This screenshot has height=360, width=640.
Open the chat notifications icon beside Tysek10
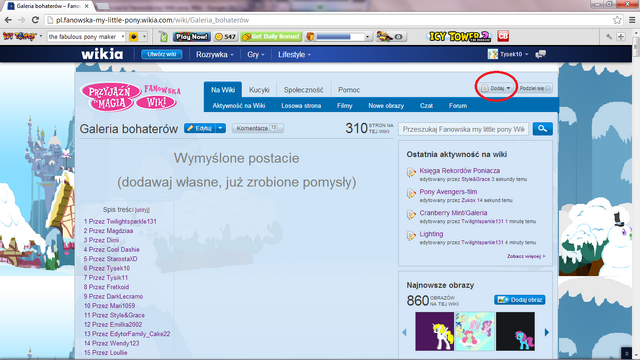[x=540, y=54]
